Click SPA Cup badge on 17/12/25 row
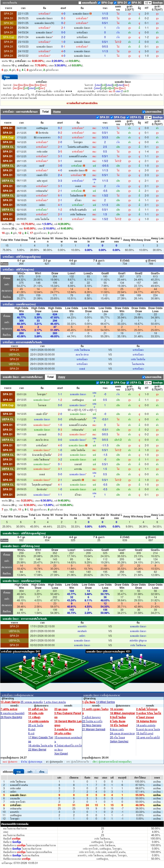Image resolution: width=164 pixels, height=868 pixels. 7,137
